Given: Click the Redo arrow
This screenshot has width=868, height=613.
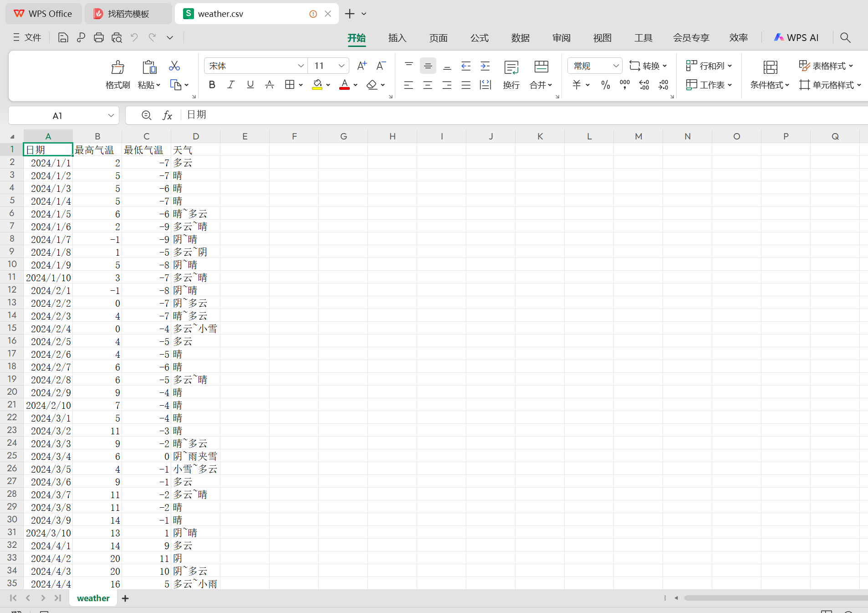Looking at the screenshot, I should [152, 37].
